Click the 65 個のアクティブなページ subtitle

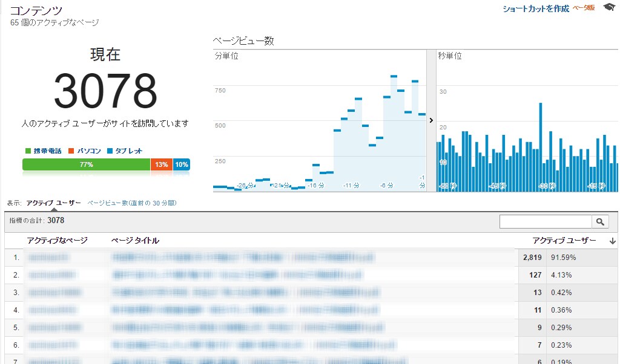click(x=54, y=22)
